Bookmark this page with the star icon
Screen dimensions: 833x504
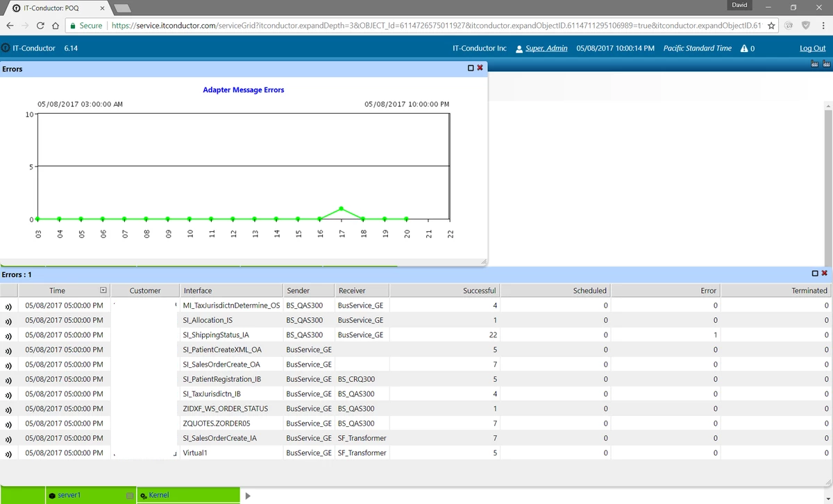click(x=771, y=26)
